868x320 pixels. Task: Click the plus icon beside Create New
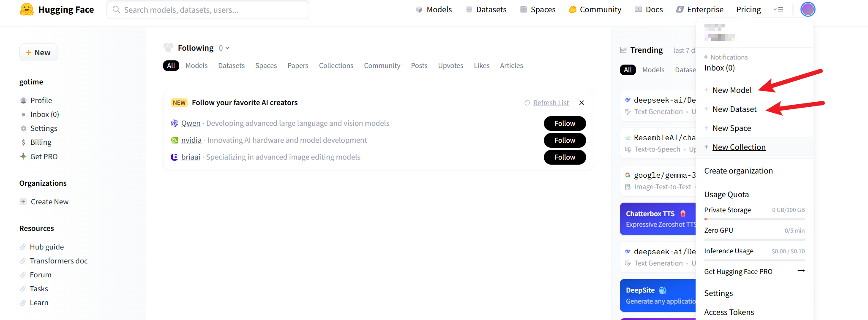pos(23,202)
